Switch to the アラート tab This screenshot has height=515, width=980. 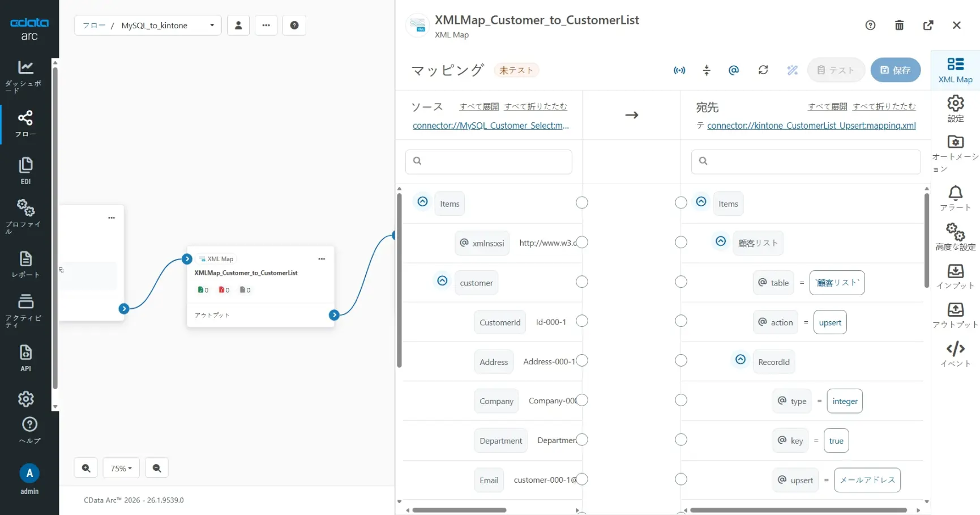[956, 198]
